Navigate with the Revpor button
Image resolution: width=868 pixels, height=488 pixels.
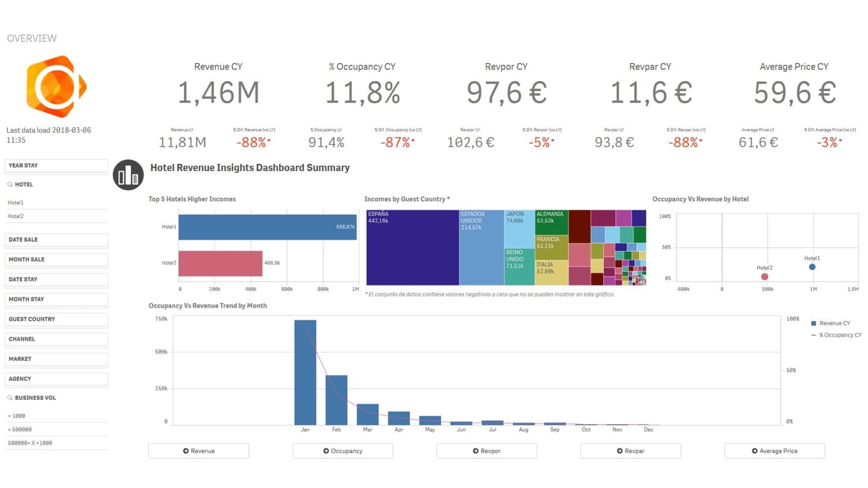[x=486, y=451]
